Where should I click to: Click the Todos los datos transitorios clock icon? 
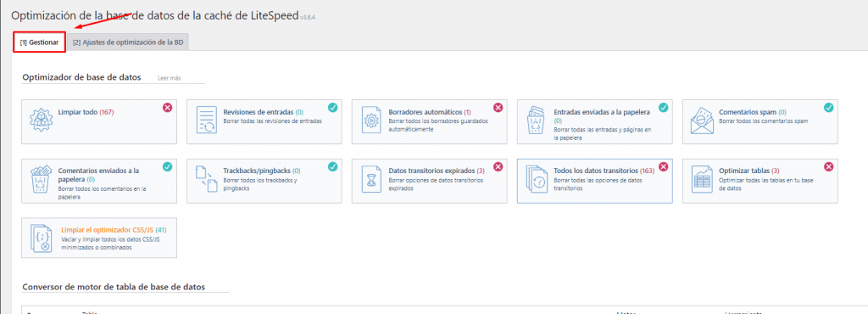tap(537, 179)
